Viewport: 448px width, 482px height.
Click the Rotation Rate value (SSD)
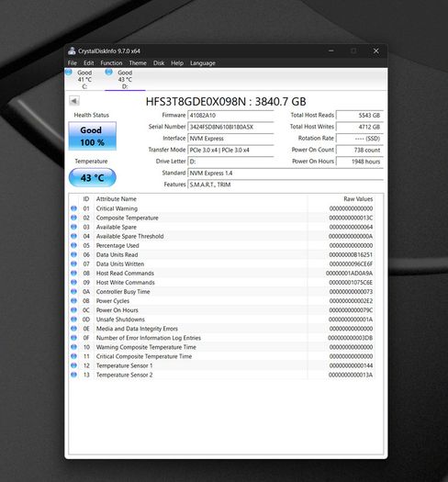[x=360, y=139]
